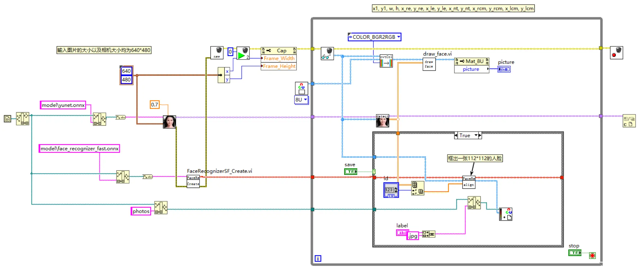Select the FaceRe Create VI node
This screenshot has height=269, width=644.
point(193,181)
